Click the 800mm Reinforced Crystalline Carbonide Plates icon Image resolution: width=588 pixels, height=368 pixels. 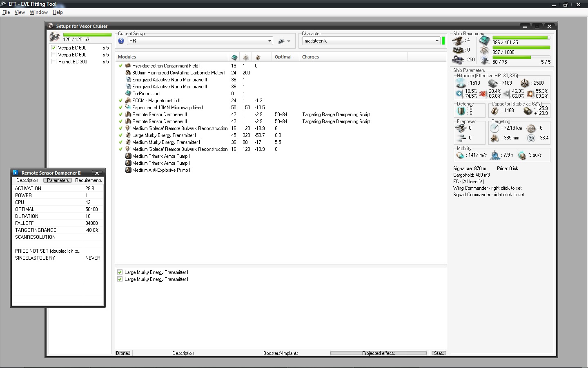click(128, 73)
